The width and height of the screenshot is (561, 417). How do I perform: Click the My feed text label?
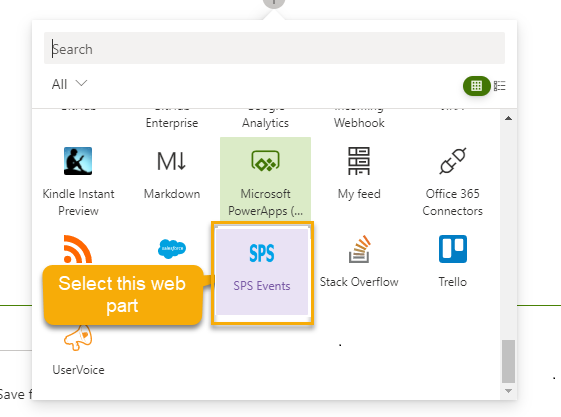tap(359, 194)
